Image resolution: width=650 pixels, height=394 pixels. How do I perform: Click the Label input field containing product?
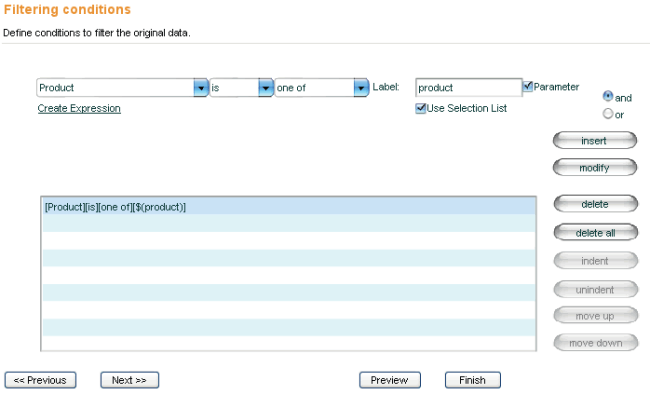click(x=468, y=88)
